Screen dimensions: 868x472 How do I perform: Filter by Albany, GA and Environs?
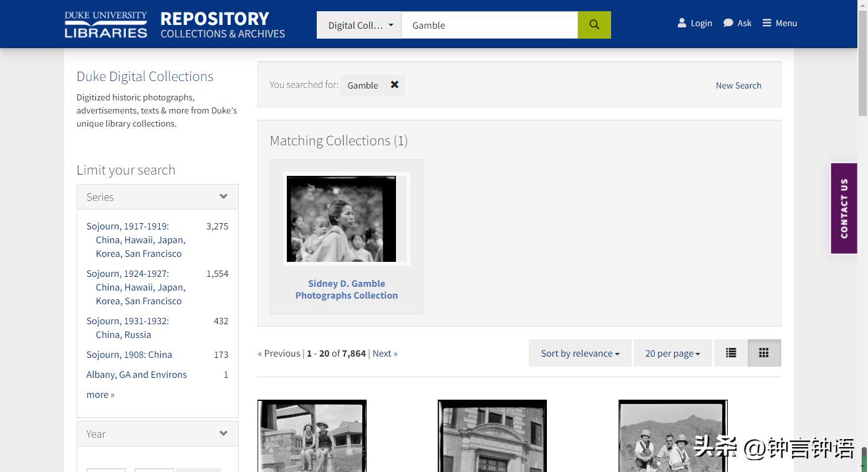(x=137, y=374)
